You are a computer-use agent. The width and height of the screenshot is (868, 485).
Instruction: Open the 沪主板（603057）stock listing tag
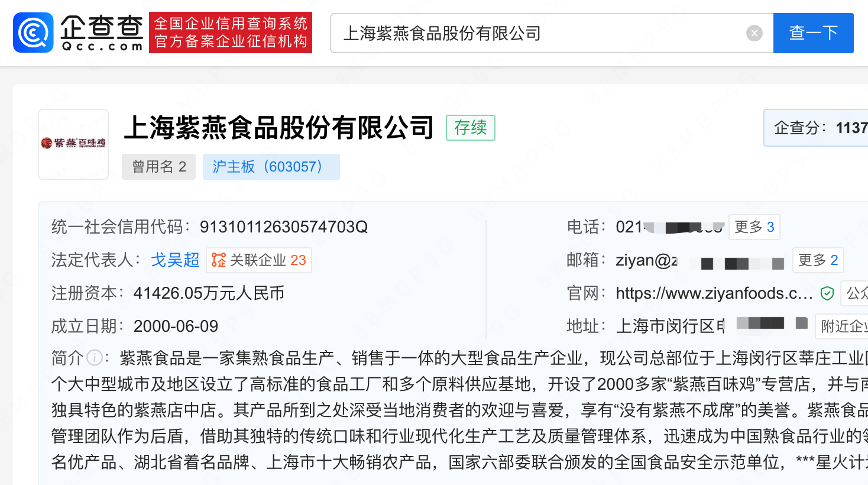point(271,166)
